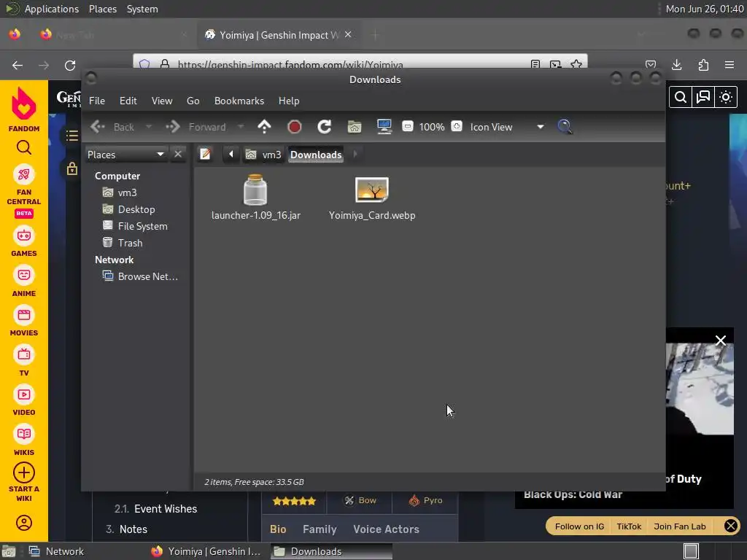Click the Fandom logo in the sidebar
Image resolution: width=747 pixels, height=560 pixels.
[x=24, y=109]
